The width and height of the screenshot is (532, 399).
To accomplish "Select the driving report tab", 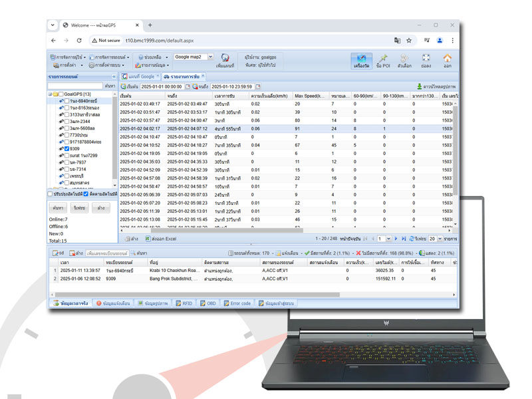I will [184, 76].
